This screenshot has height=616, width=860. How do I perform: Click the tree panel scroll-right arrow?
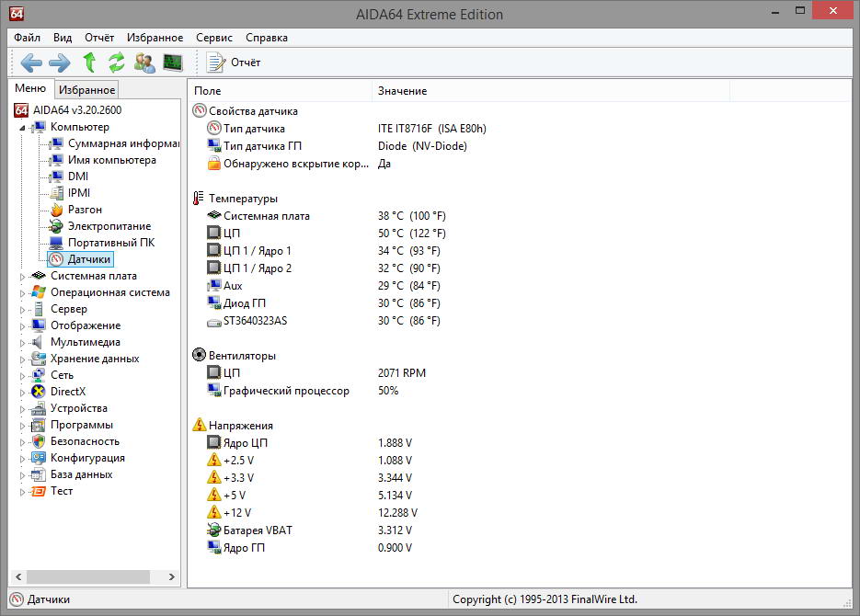[172, 576]
